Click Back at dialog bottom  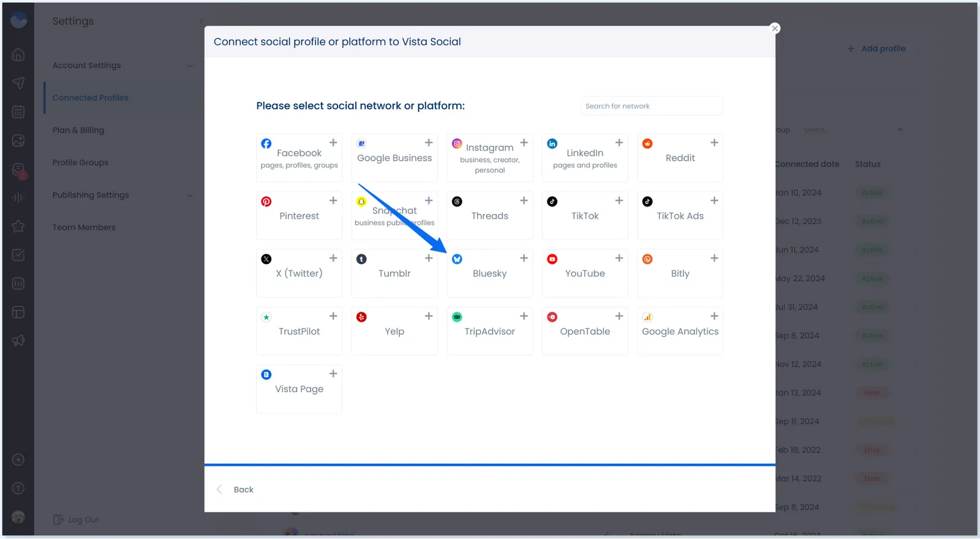click(x=243, y=490)
